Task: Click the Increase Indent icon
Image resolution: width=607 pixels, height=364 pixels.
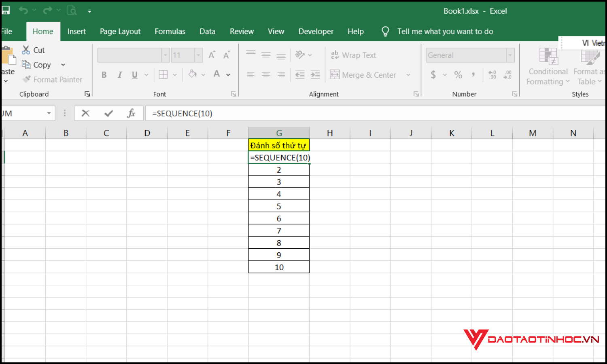Action: coord(315,75)
